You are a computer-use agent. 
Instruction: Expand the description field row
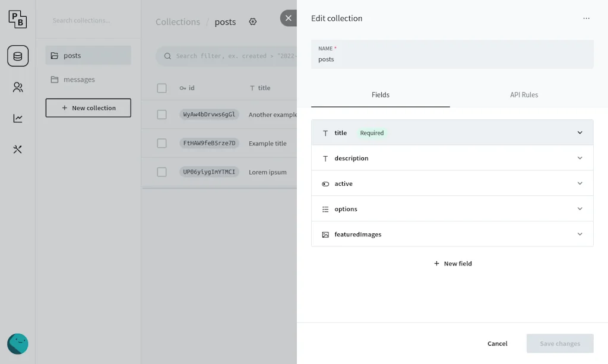[580, 158]
